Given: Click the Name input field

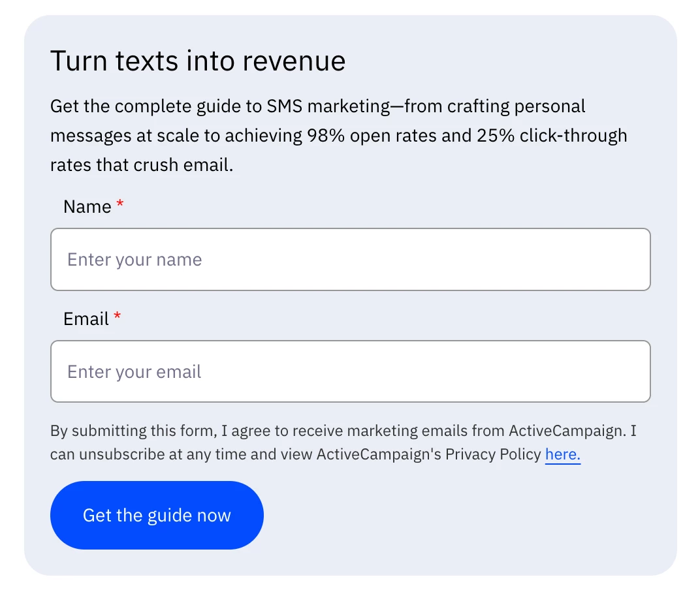Looking at the screenshot, I should pyautogui.click(x=350, y=259).
